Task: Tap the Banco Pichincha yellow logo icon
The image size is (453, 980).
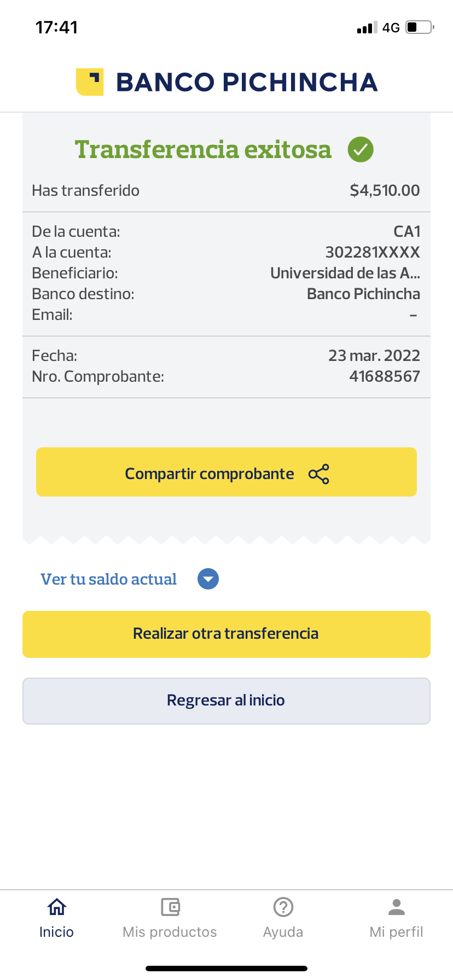Action: pyautogui.click(x=90, y=82)
